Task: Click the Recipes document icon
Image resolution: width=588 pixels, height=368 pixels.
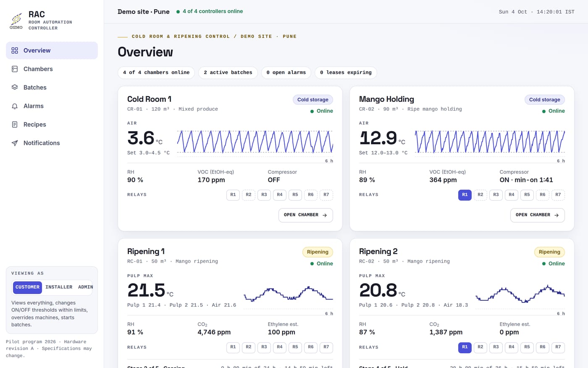Action: click(x=15, y=124)
